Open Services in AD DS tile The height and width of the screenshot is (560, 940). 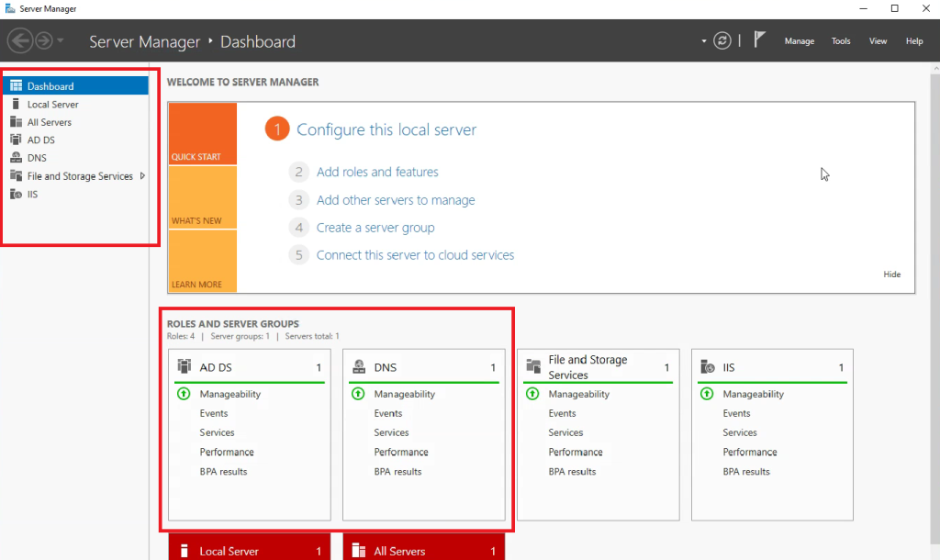(x=217, y=432)
